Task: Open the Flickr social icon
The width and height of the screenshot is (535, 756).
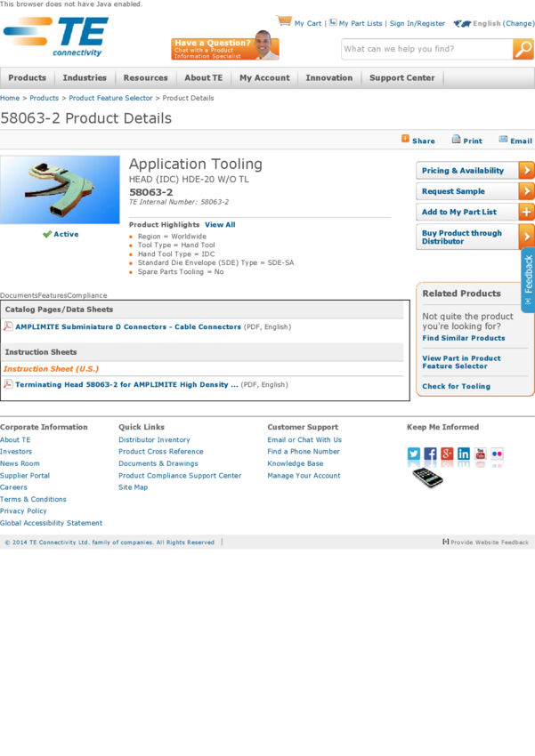Action: point(498,454)
